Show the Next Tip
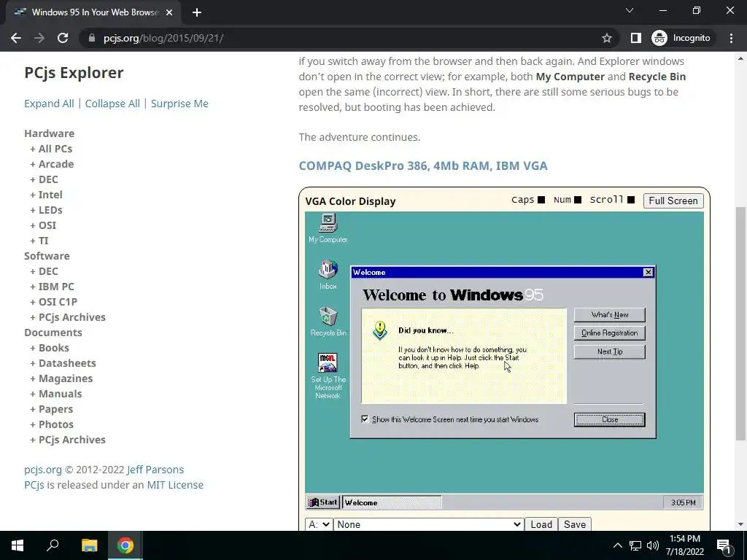Viewport: 747px width, 560px height. point(609,351)
